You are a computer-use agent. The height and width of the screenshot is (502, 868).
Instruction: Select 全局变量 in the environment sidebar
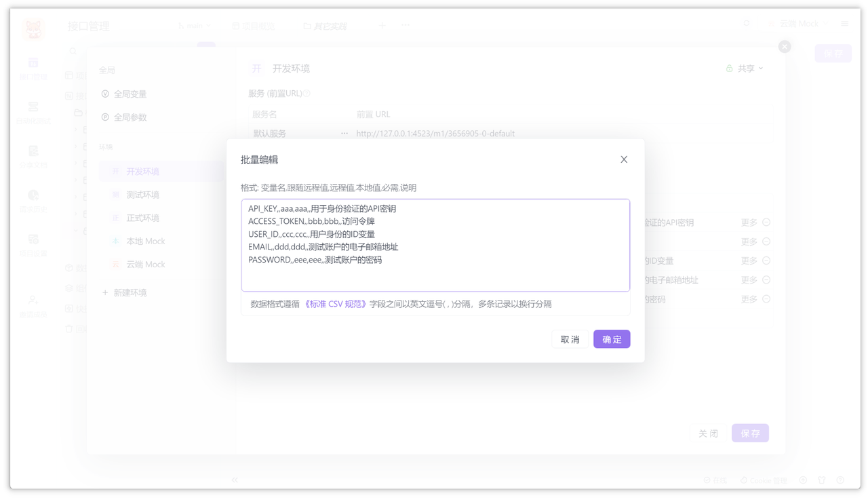coord(123,94)
